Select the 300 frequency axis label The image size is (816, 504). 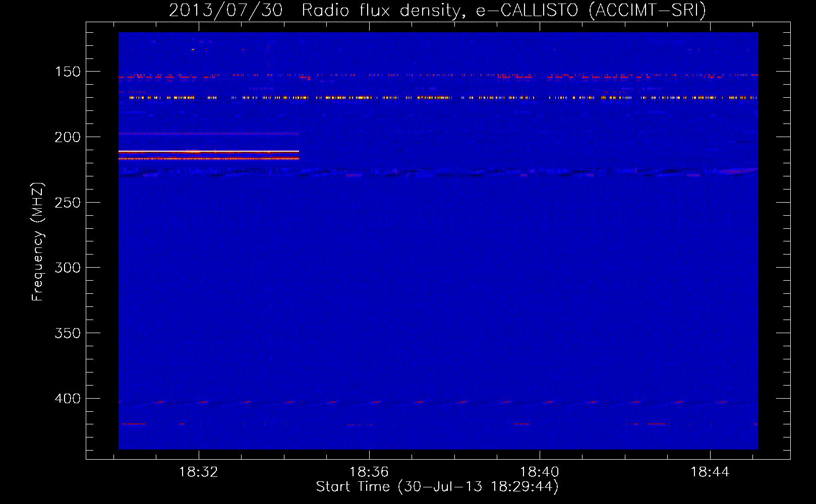68,268
